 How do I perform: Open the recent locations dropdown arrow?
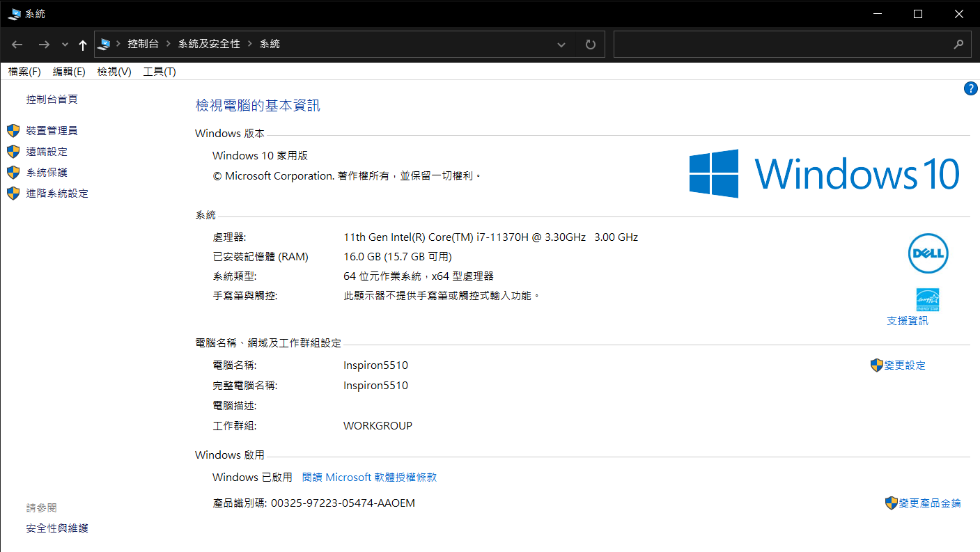65,45
